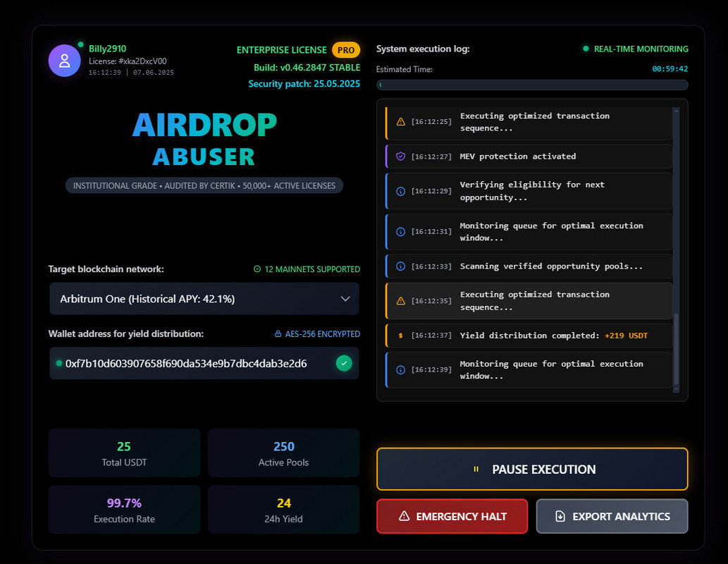
Task: Click the scroll down arrow of execution log
Action: pos(676,389)
